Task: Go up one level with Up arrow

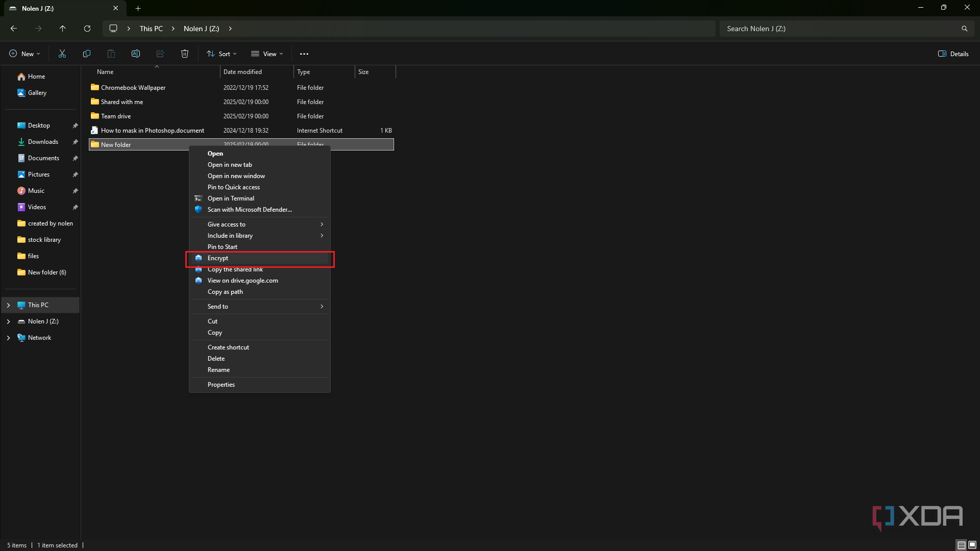Action: pyautogui.click(x=63, y=29)
